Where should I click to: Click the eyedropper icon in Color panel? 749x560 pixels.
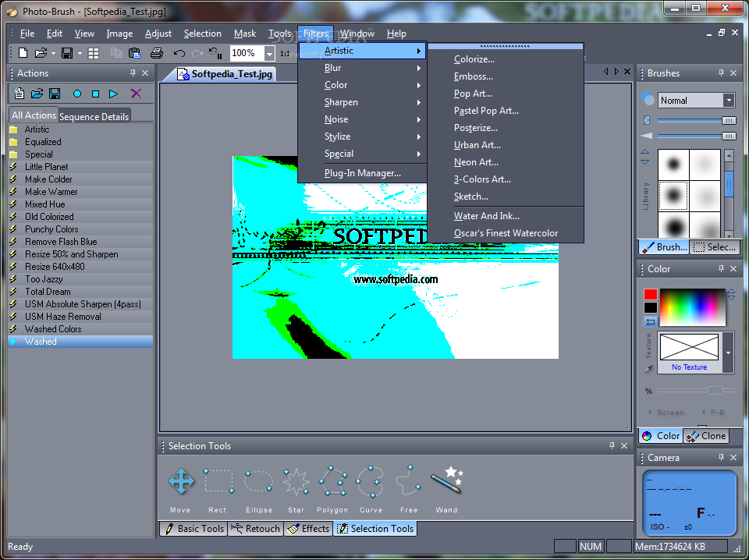(648, 369)
